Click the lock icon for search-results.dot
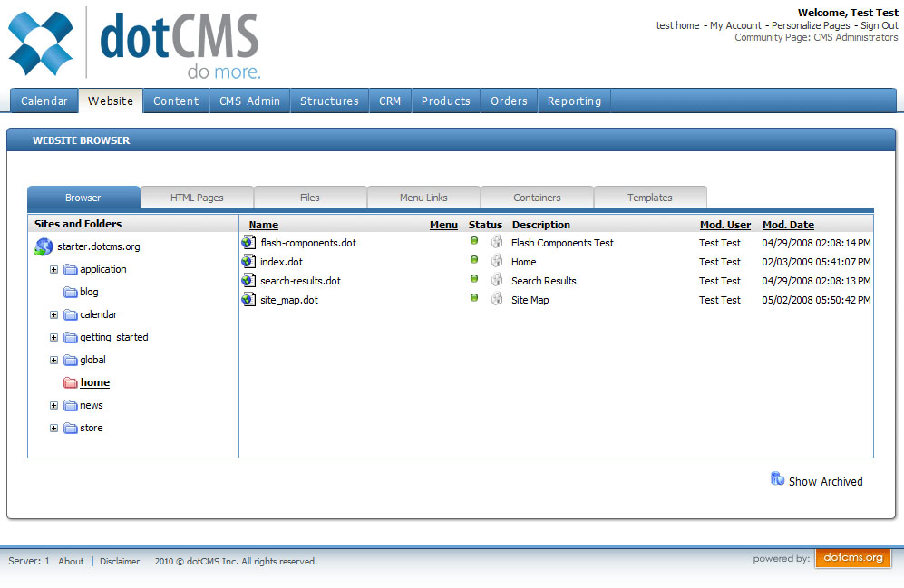The height and width of the screenshot is (588, 904). (497, 281)
